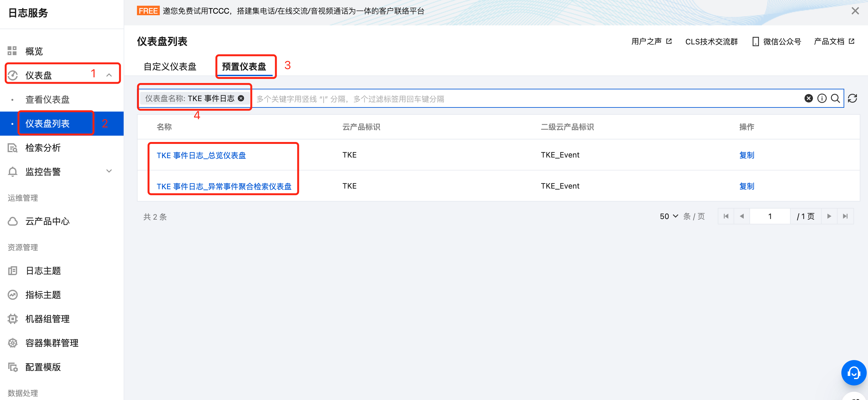The width and height of the screenshot is (868, 400).
Task: Open 云产品中心 menu item
Action: (x=48, y=222)
